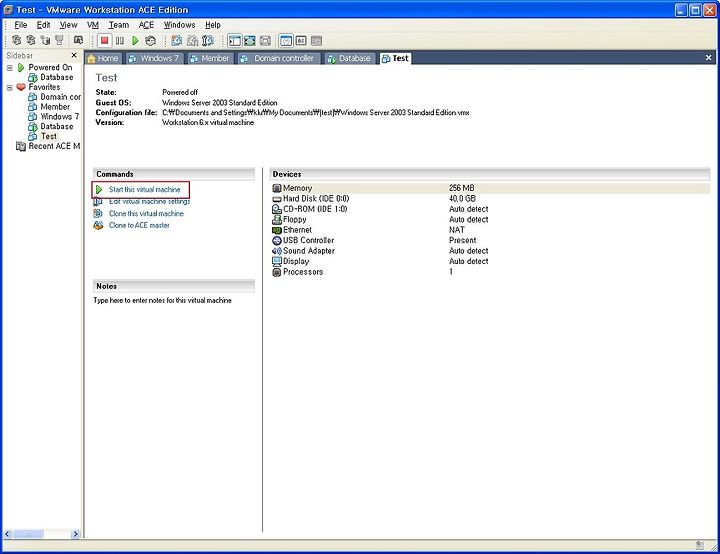Open the ACE menu

146,25
